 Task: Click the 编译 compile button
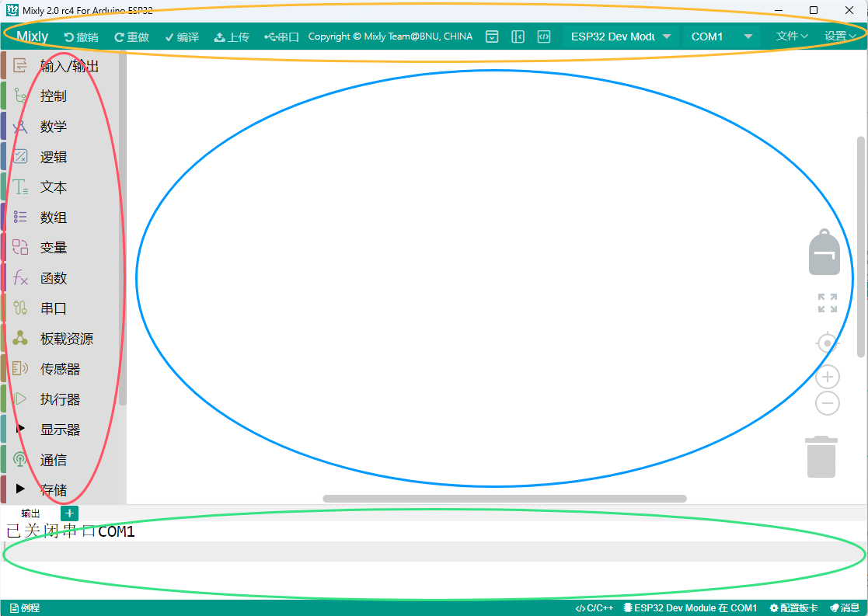[x=182, y=37]
